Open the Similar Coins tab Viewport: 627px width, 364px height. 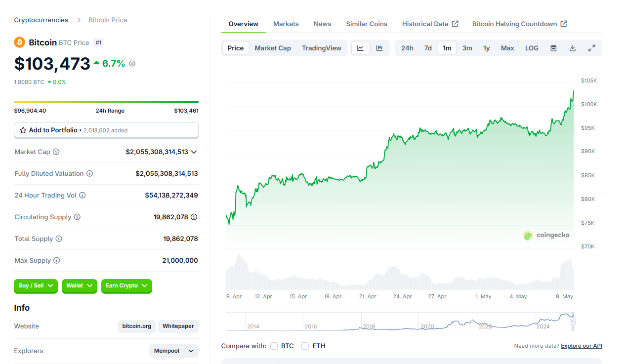click(x=367, y=24)
